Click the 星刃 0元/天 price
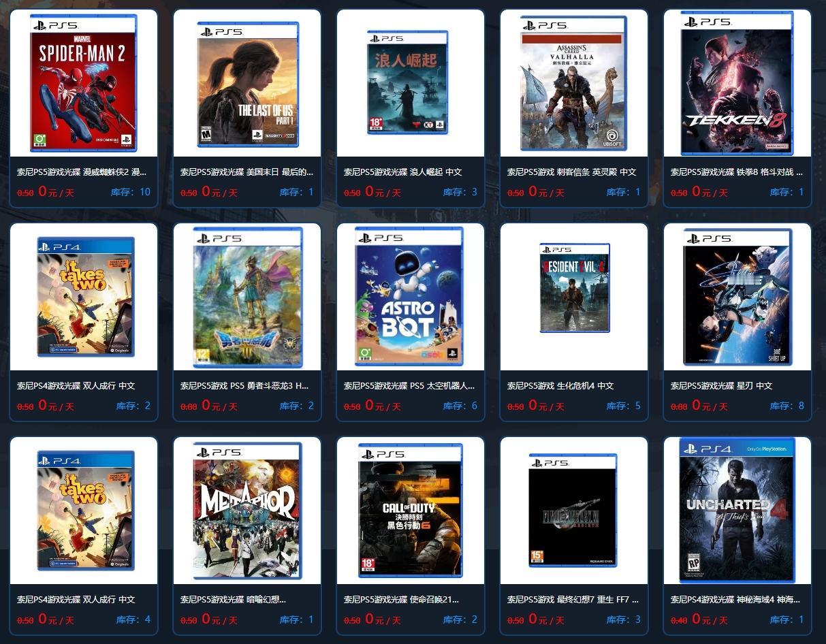Viewport: 826px width, 644px height. click(x=710, y=406)
